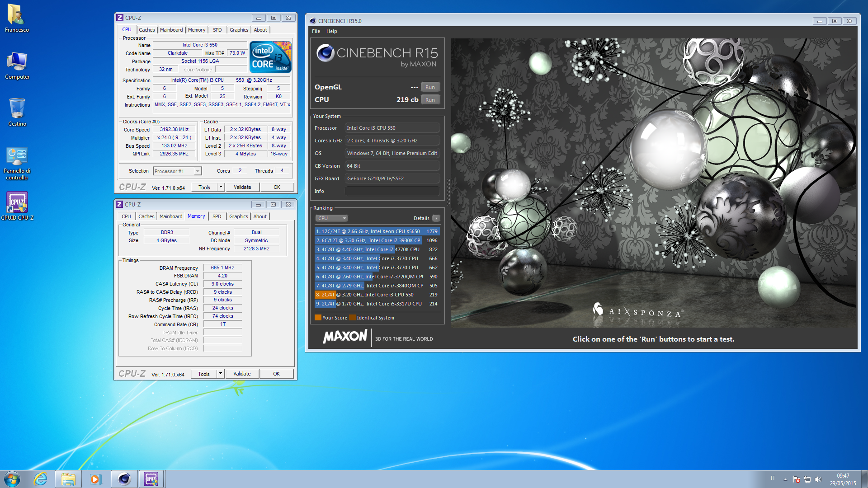Open Action Center flag tray icon
The height and width of the screenshot is (488, 868).
[797, 479]
